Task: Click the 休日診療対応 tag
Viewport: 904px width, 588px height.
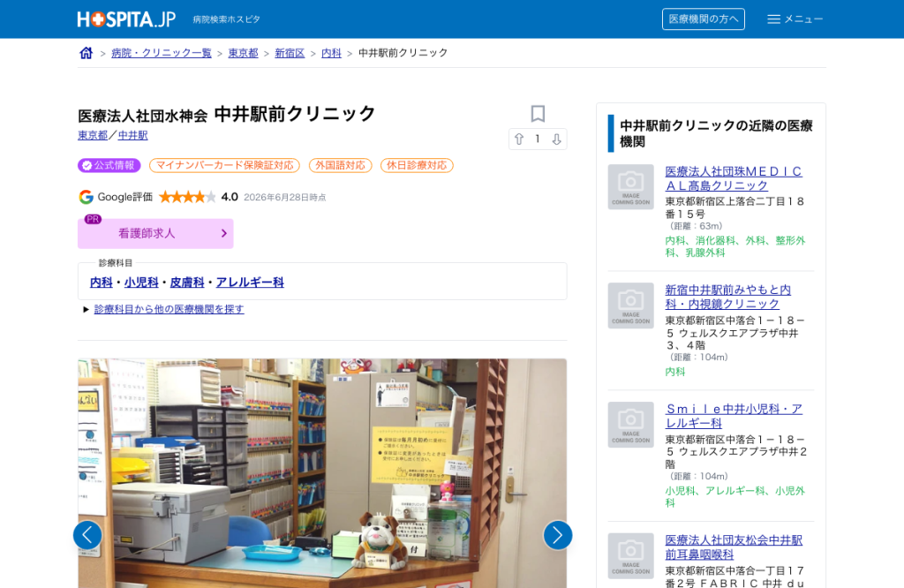Action: click(417, 165)
